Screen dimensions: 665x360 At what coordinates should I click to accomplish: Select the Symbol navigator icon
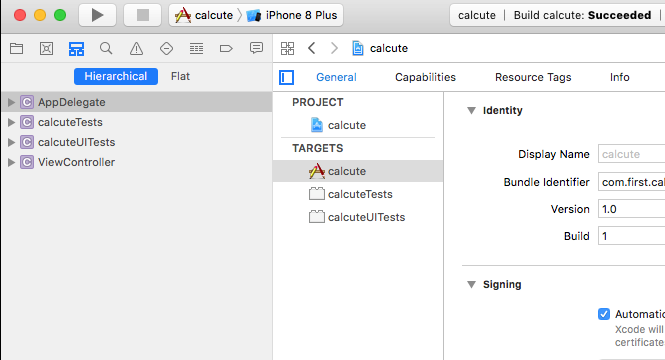(76, 48)
